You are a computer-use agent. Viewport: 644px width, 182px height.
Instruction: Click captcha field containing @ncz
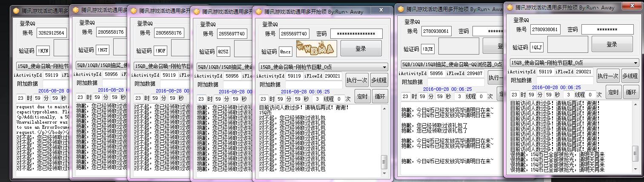pos(286,51)
